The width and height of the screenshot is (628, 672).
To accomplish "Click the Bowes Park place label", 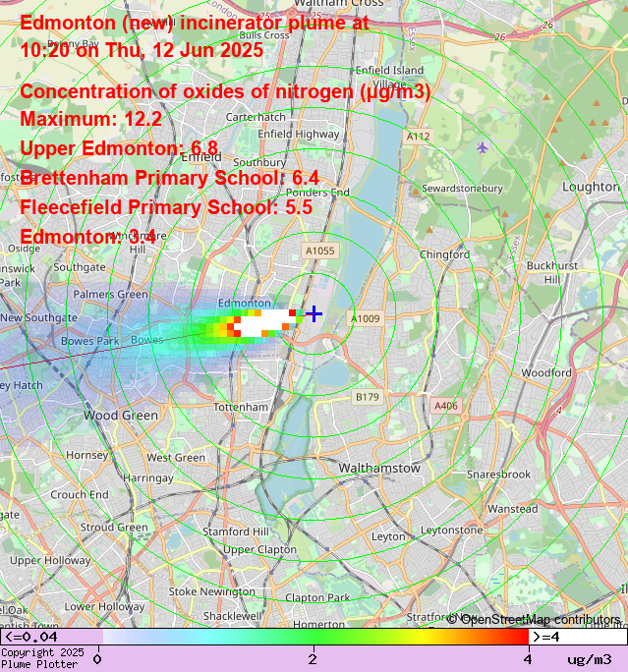I will click(90, 341).
